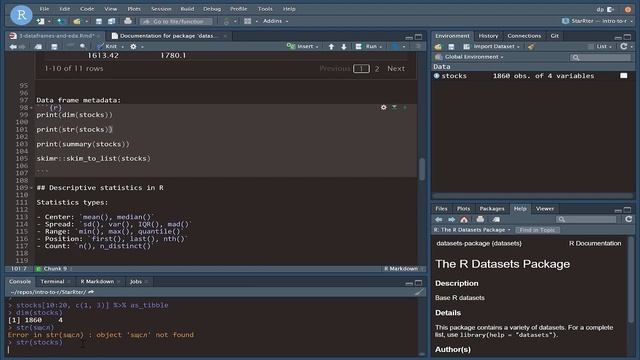
Task: View stocks data frame as table
Action: (x=623, y=76)
